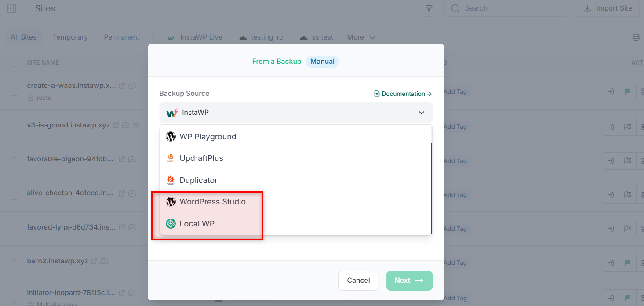
Task: Open the barn2.instawp.xyz site name
Action: pyautogui.click(x=58, y=261)
